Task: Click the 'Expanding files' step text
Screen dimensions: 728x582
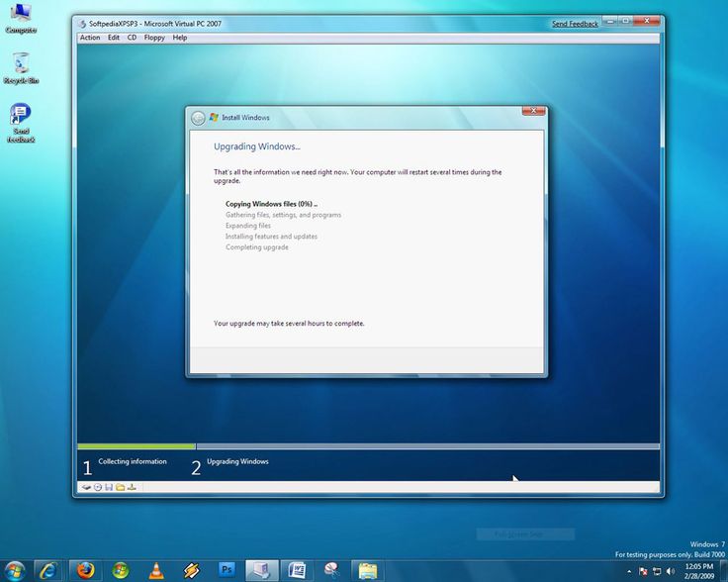Action: click(248, 226)
